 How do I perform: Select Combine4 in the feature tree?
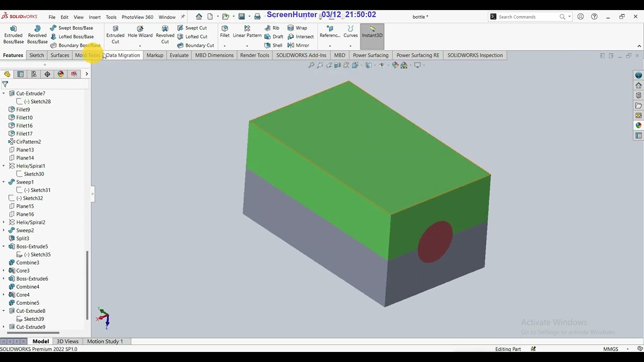point(24,287)
